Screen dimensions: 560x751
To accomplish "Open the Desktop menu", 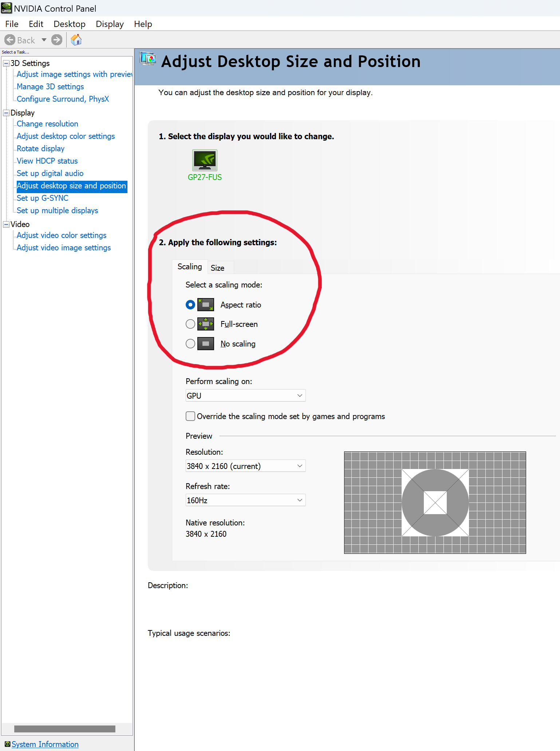I will 70,24.
